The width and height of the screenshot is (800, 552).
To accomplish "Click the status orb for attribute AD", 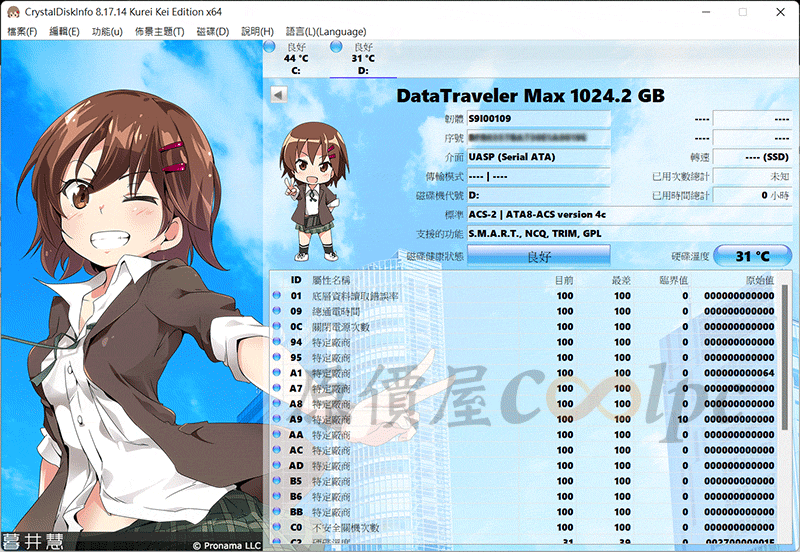I will point(277,465).
